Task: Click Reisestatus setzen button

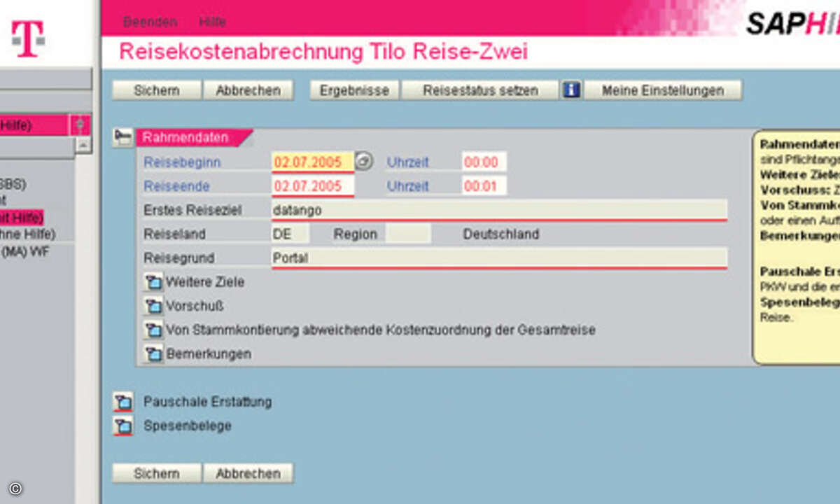Action: pyautogui.click(x=480, y=90)
